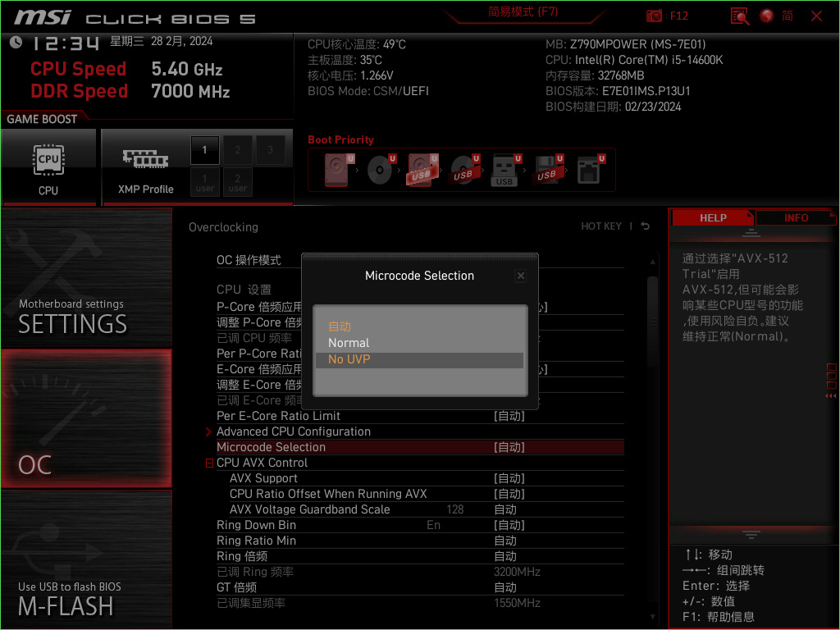Select the USB hard disk boot icon

point(422,170)
